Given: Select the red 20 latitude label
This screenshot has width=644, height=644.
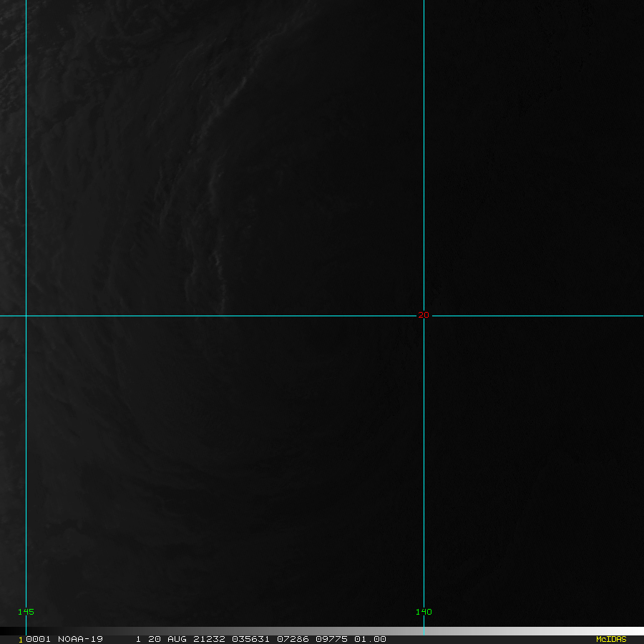Looking at the screenshot, I should click(424, 315).
